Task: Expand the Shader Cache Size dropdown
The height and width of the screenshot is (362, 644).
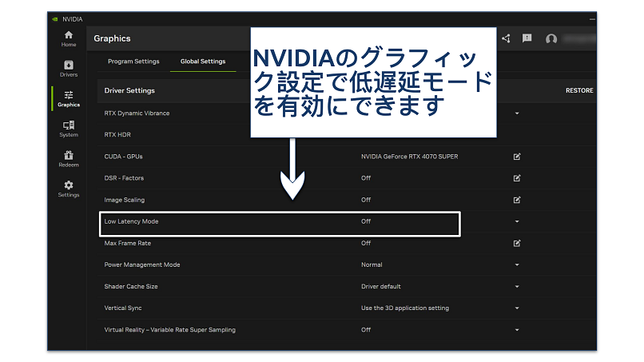Action: [517, 287]
